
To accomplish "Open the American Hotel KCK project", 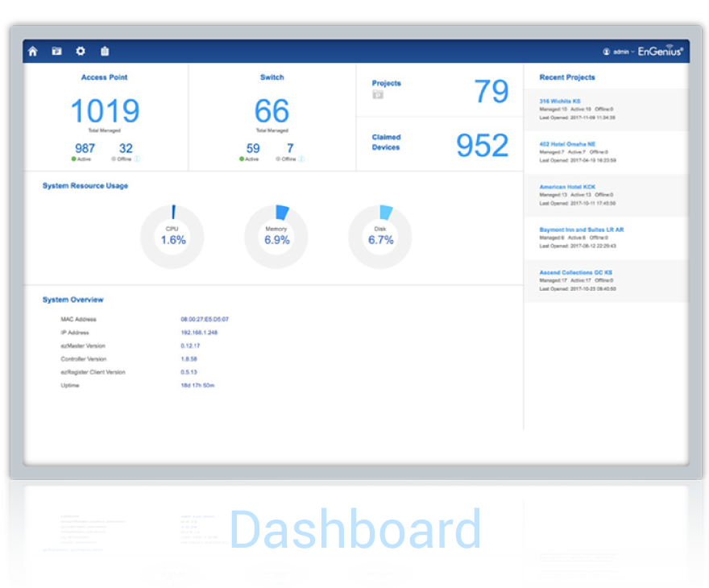I will click(x=567, y=187).
